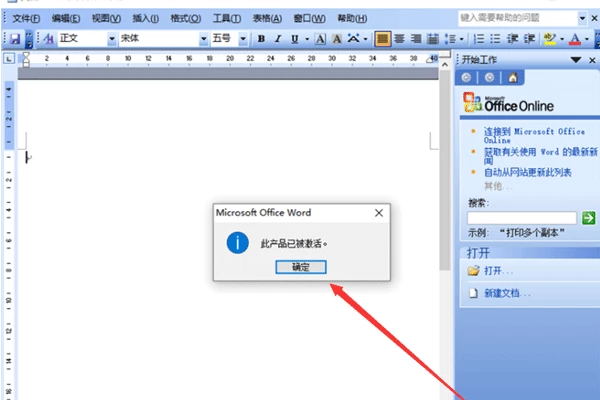Screen dimensions: 600x400
Task: Click the help question input box
Action: (518, 18)
